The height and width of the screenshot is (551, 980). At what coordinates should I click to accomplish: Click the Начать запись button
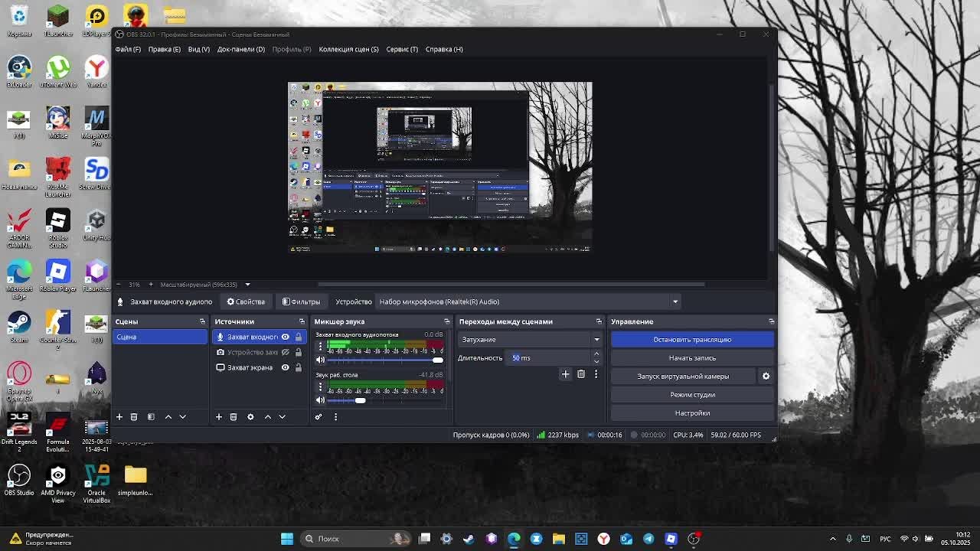(x=692, y=358)
